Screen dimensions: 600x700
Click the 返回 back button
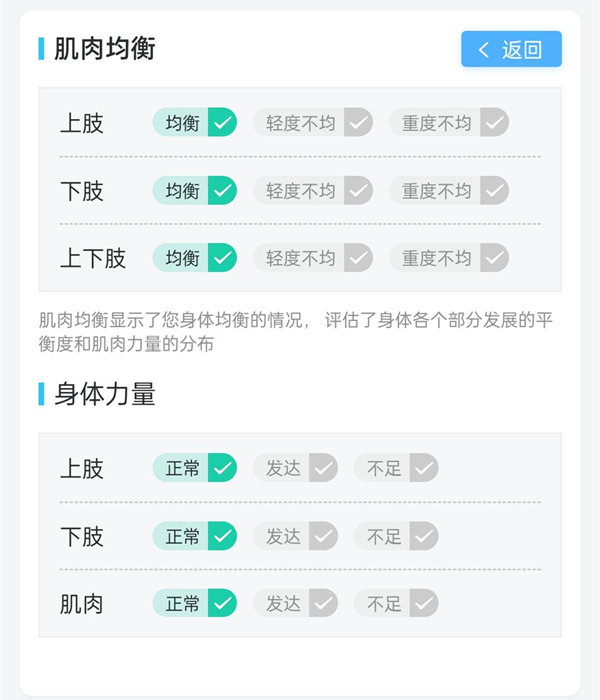(511, 49)
